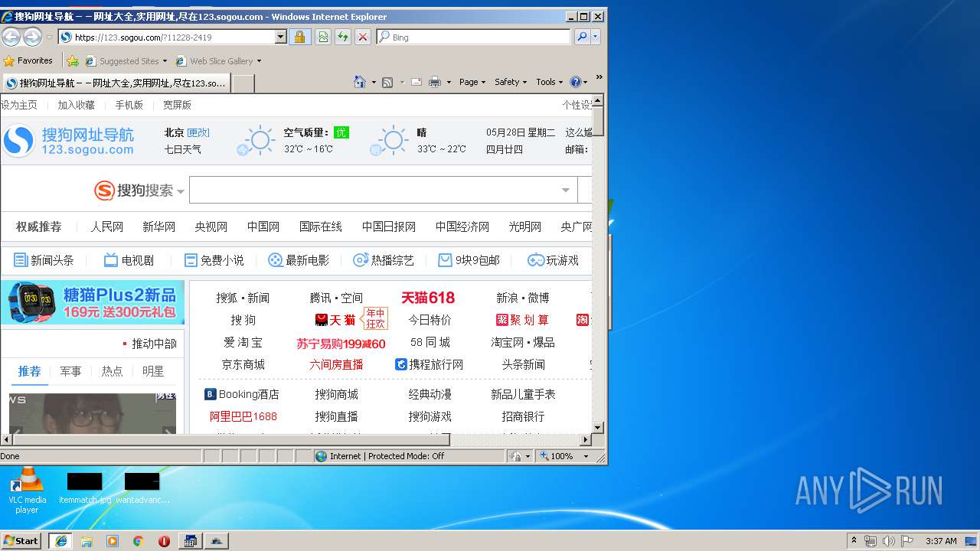Screen dimensions: 980x551
Task: Click the vertical scrollbar down arrow
Action: (599, 428)
